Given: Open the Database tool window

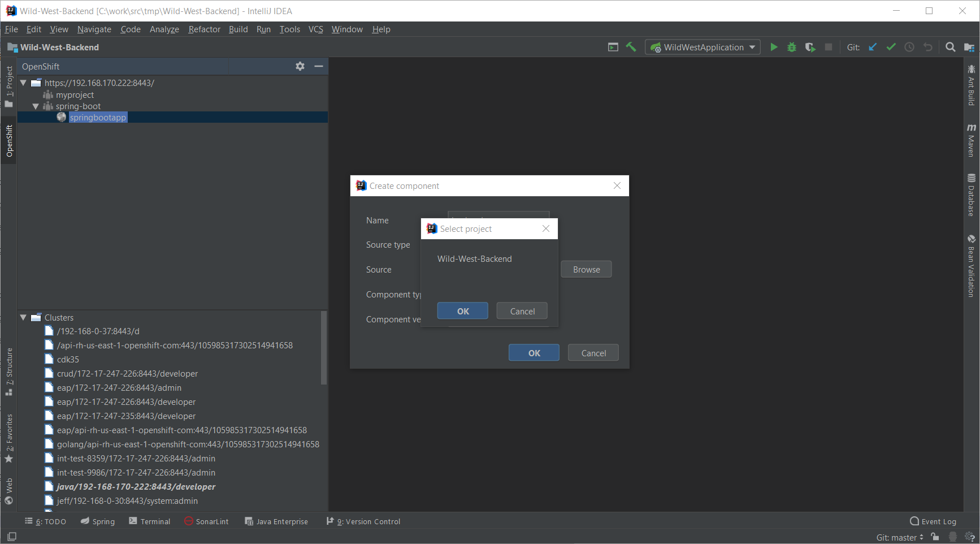Looking at the screenshot, I should tap(971, 195).
